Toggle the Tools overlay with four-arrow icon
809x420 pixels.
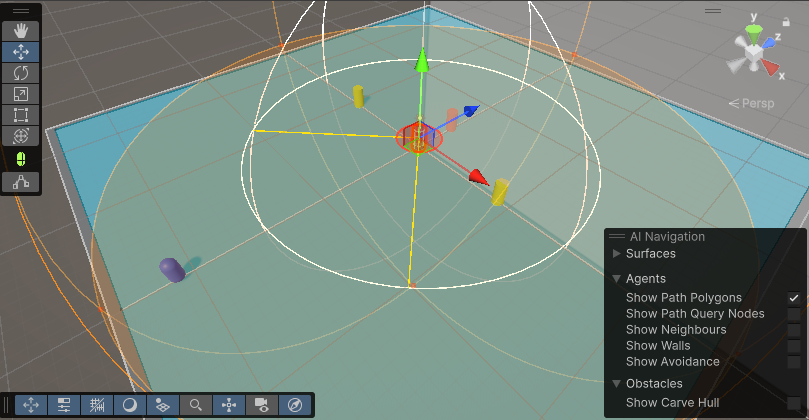point(31,405)
